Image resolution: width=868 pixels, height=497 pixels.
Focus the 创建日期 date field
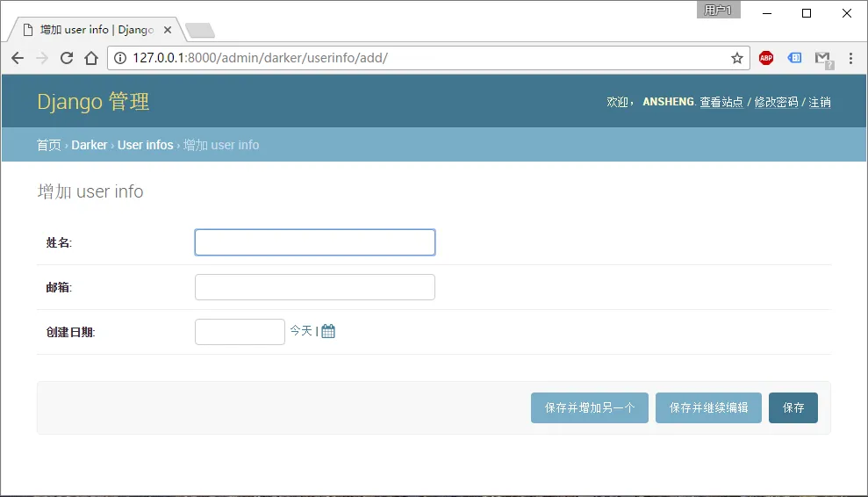tap(240, 332)
